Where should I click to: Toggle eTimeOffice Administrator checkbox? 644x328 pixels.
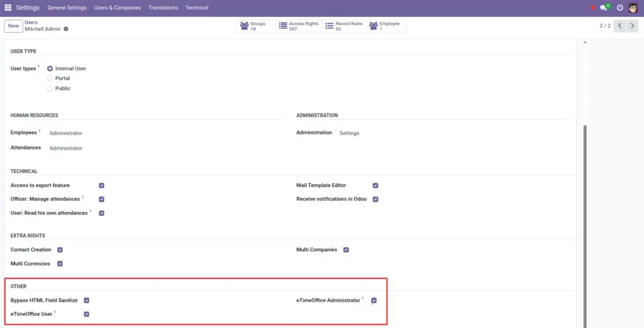pos(374,300)
